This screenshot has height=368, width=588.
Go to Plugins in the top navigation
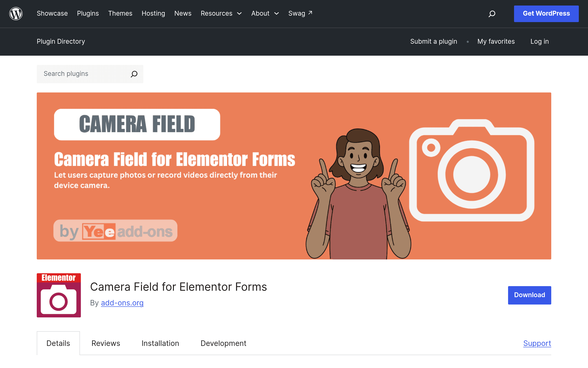(88, 13)
